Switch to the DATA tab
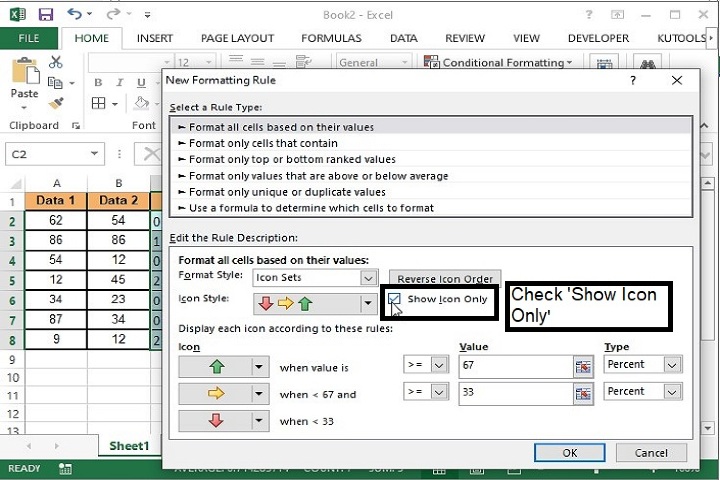Viewport: 720px width, 480px height. pos(404,39)
